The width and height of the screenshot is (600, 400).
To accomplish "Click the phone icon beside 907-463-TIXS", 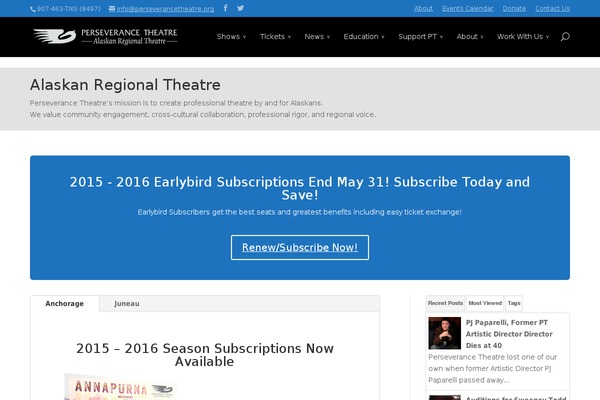I will tap(33, 9).
